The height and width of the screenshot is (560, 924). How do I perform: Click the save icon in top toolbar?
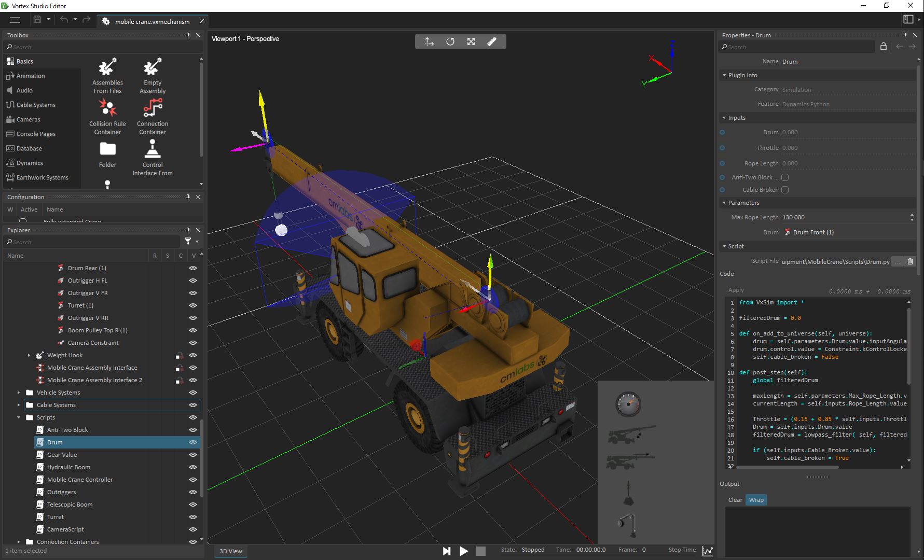pos(37,20)
